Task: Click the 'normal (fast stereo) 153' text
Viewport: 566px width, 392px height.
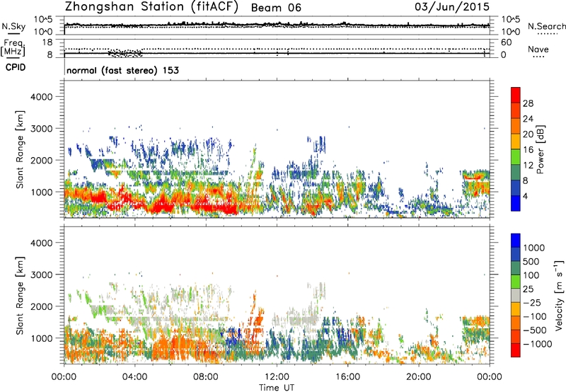Action: [x=122, y=70]
